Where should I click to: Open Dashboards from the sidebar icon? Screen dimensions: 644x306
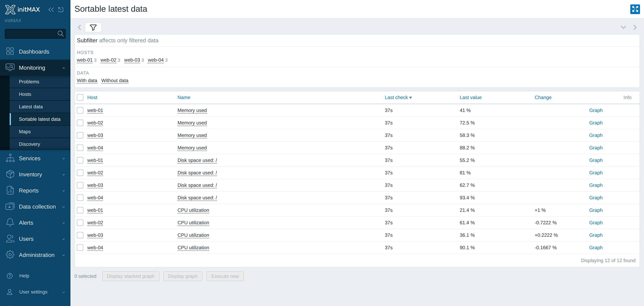pyautogui.click(x=10, y=51)
